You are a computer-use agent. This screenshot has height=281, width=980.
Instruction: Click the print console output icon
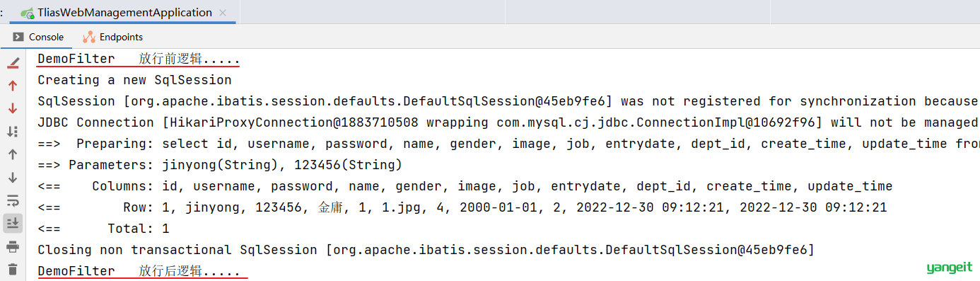(13, 246)
